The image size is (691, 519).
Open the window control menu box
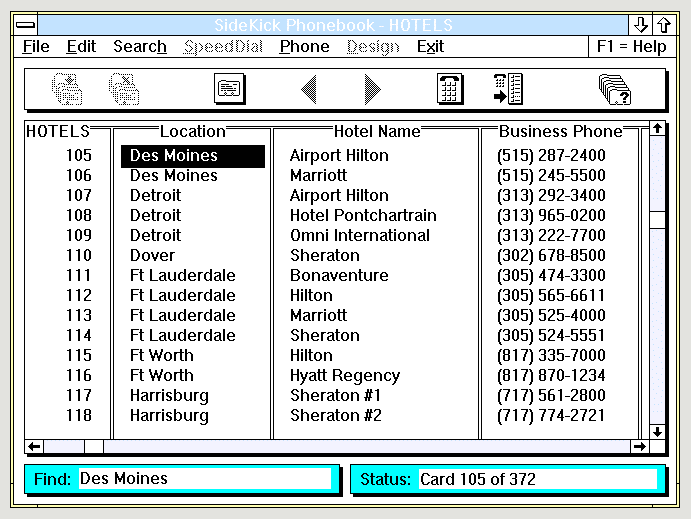(x=26, y=25)
